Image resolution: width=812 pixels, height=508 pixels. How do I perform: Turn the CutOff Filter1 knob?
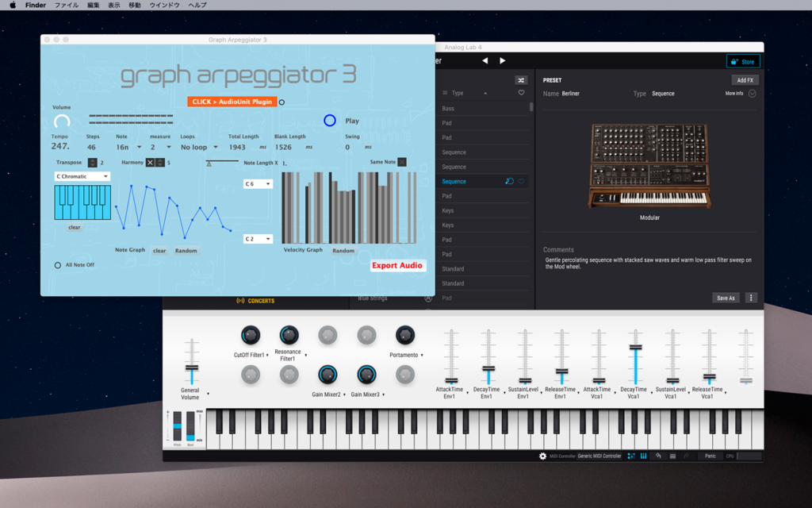pyautogui.click(x=251, y=336)
